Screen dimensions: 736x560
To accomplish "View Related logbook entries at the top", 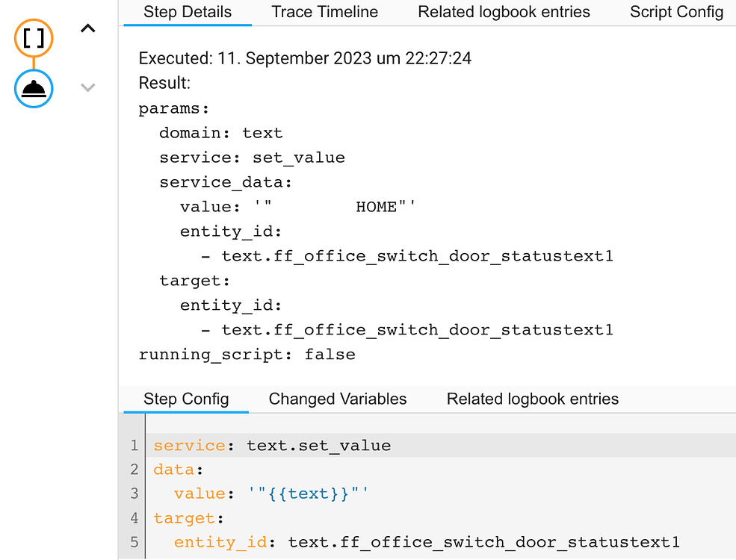I will point(504,12).
